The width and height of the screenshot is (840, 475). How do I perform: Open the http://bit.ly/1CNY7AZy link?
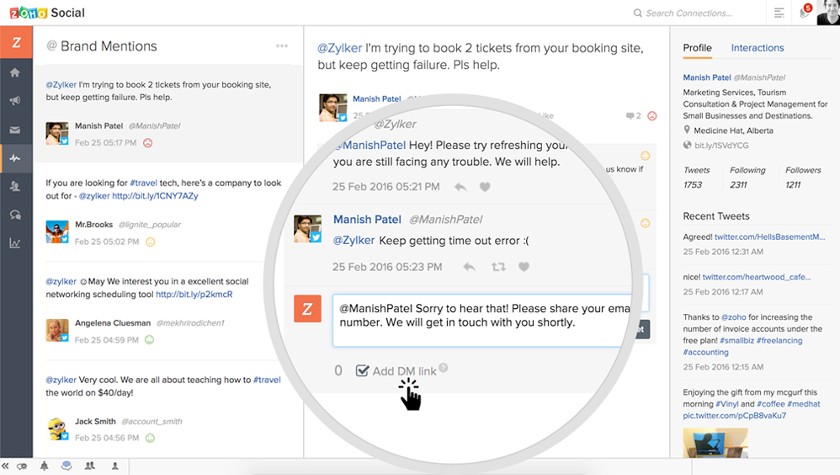tap(155, 196)
